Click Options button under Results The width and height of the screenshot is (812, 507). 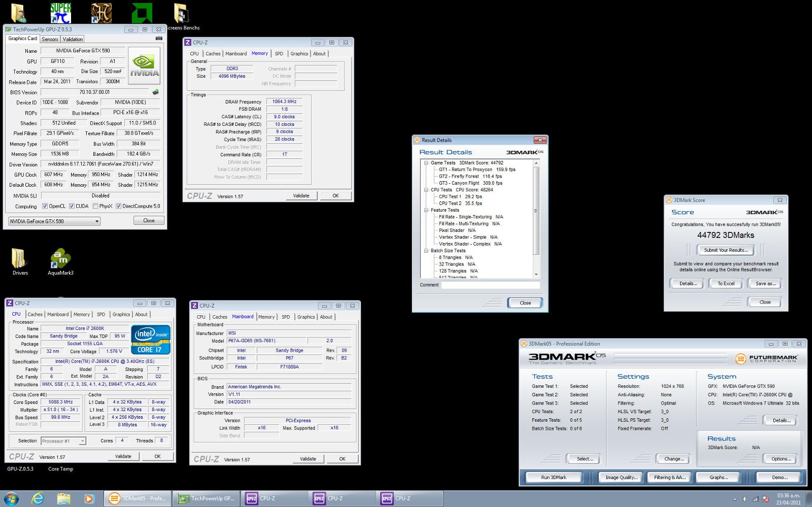781,459
